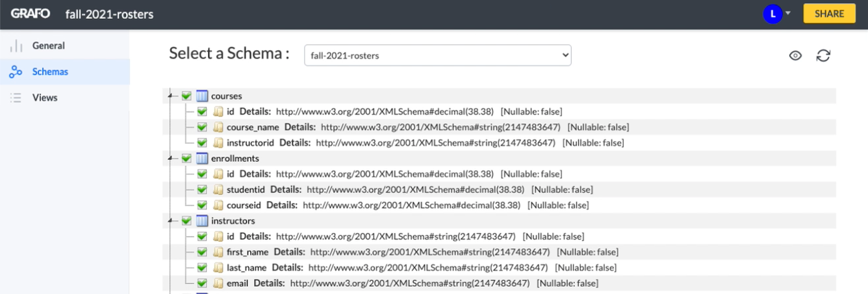
Task: Uncheck the courses table checkbox
Action: (x=186, y=96)
